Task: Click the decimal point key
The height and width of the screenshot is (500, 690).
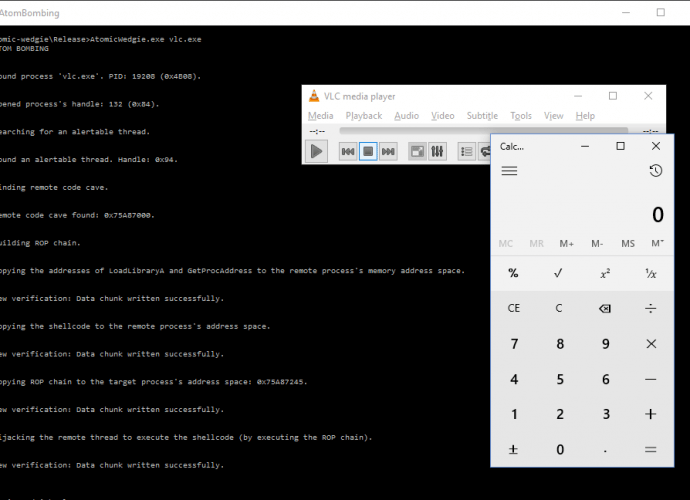Action: tap(605, 449)
